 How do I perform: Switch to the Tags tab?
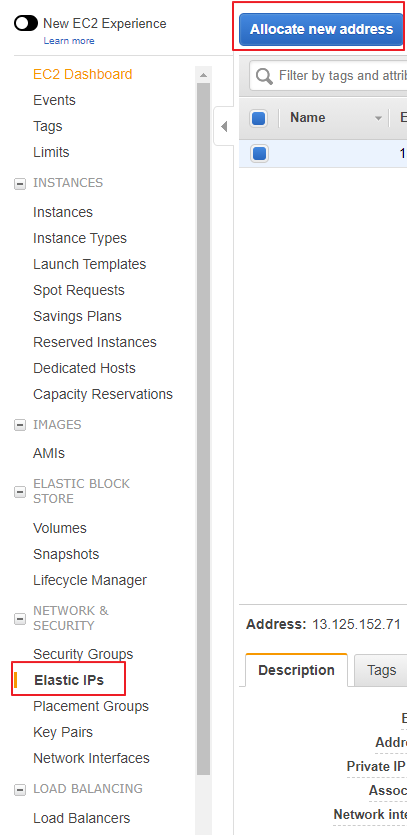[381, 670]
